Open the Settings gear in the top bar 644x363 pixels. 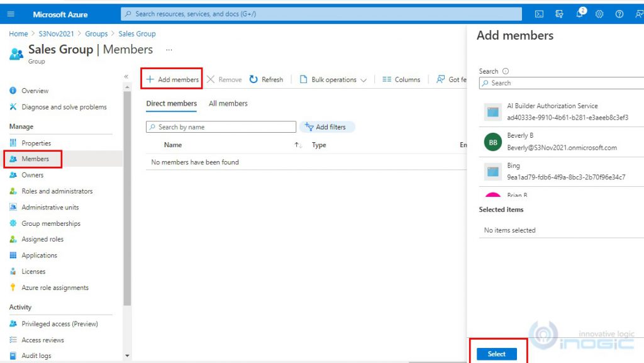pyautogui.click(x=599, y=14)
